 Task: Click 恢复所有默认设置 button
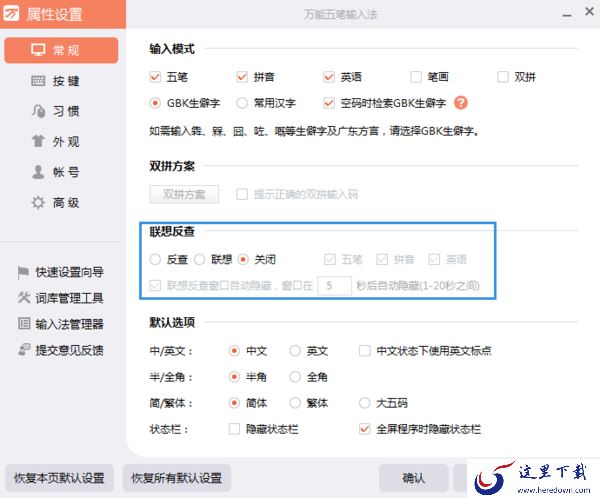[x=177, y=478]
